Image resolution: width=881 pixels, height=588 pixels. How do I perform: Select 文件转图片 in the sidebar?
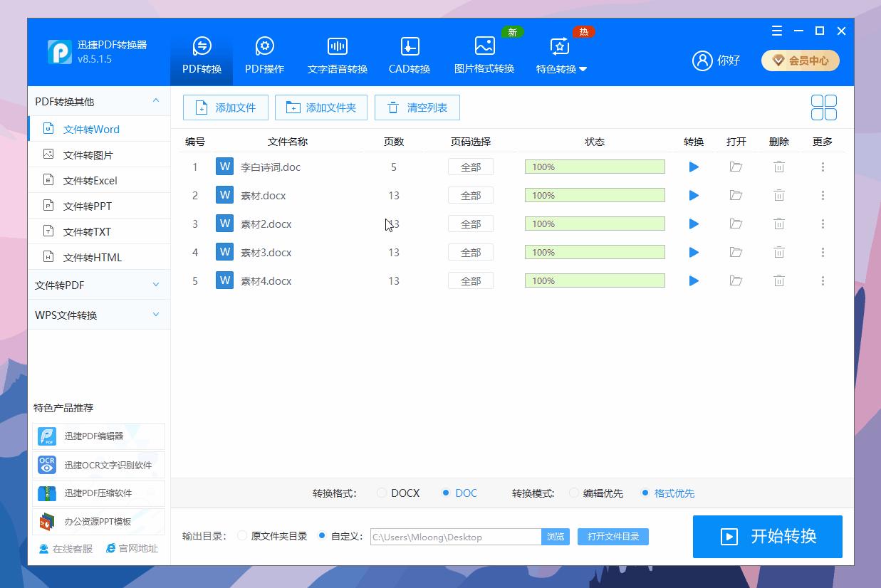coord(99,154)
